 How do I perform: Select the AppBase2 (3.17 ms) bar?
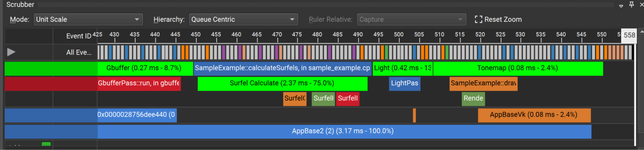click(343, 131)
